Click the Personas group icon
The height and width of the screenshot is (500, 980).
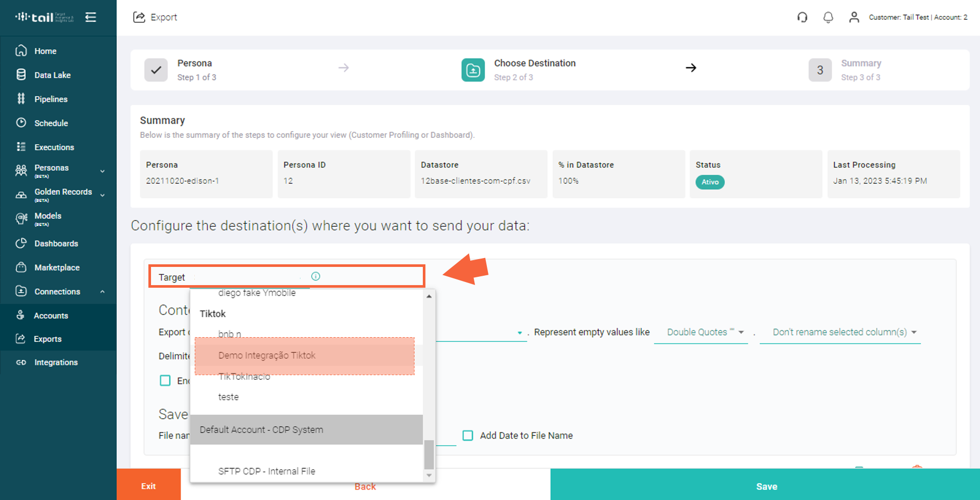coord(21,170)
